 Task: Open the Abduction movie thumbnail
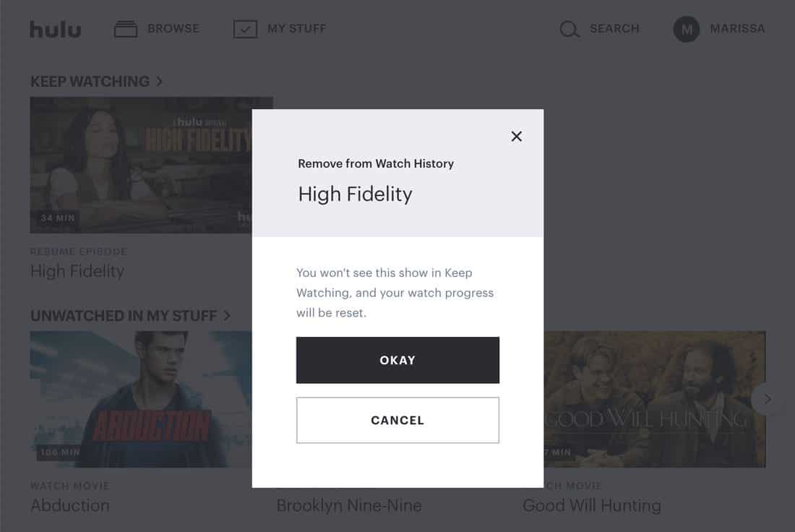point(141,399)
